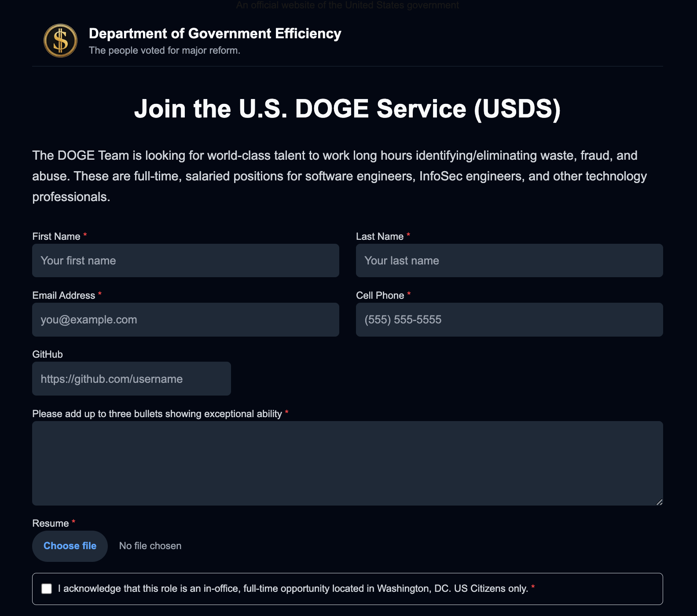Screen dimensions: 697x616
Task: Focus the Last Name input field
Action: click(x=509, y=260)
